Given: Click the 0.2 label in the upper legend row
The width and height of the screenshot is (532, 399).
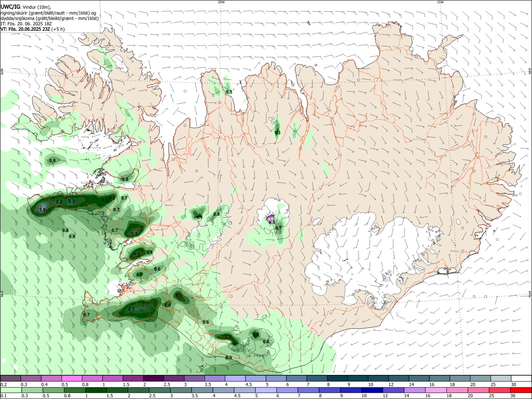Looking at the screenshot, I should (3, 384).
